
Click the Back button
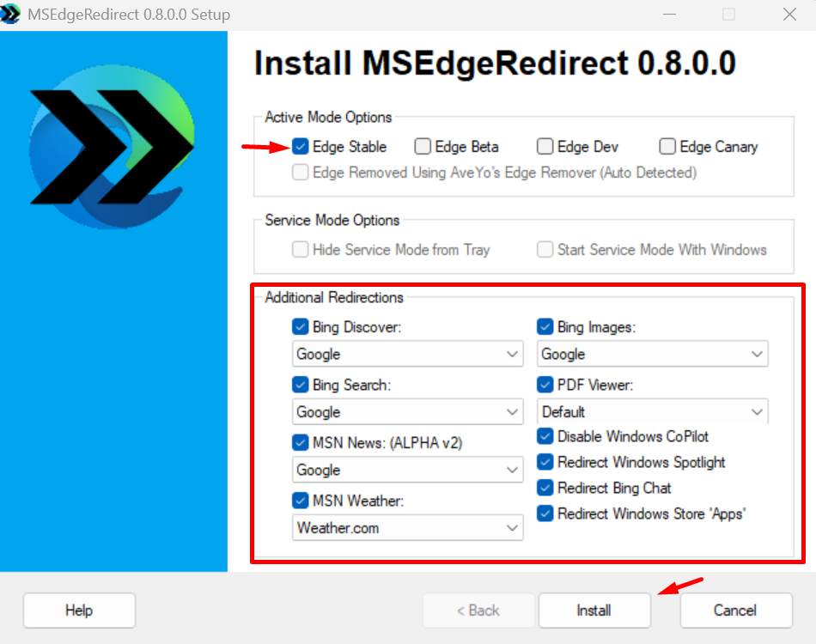(478, 611)
